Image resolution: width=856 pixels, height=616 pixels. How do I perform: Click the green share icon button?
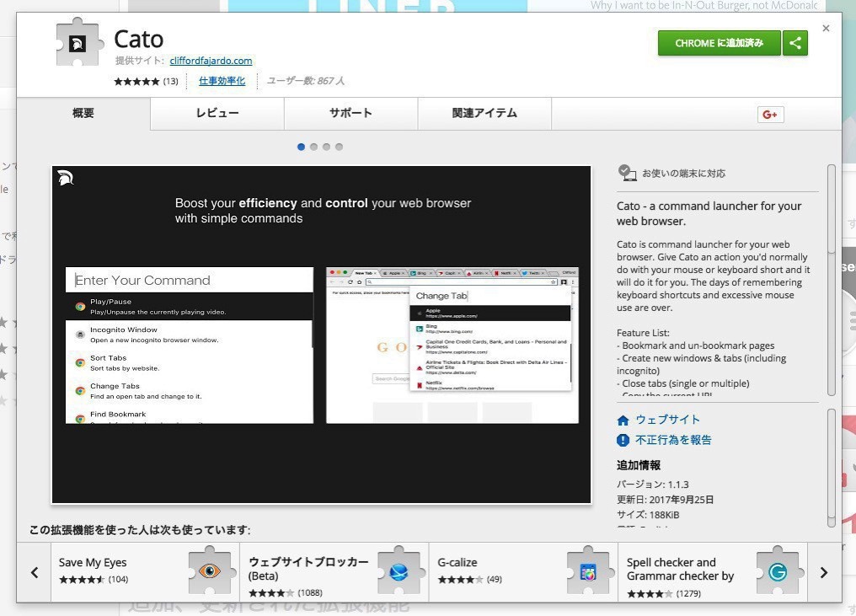tap(795, 43)
